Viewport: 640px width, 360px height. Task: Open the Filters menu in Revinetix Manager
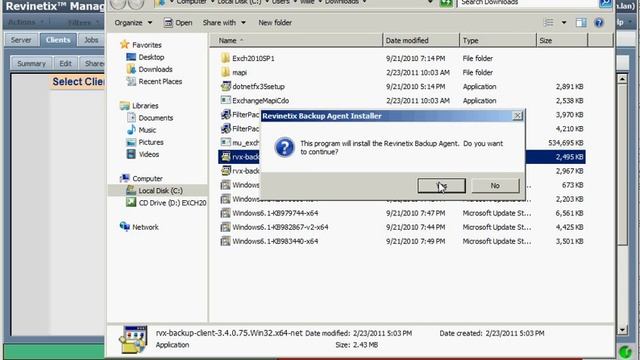click(x=83, y=22)
